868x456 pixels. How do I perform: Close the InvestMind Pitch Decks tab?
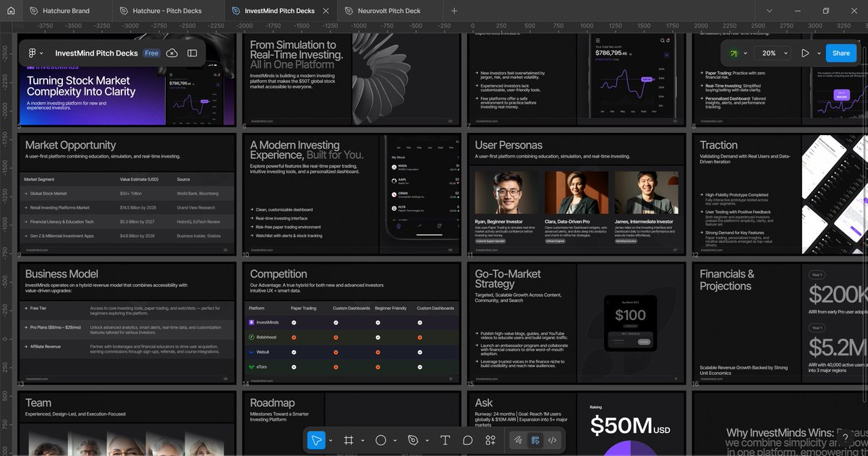pos(326,11)
